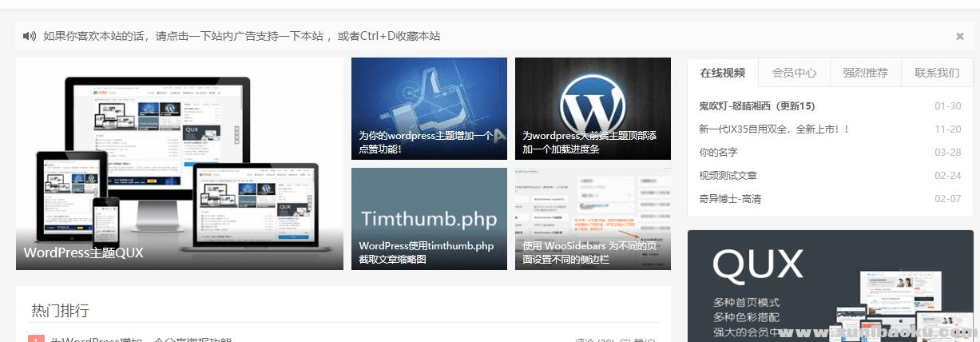
Task: Open the 联系我们 tab
Action: click(x=937, y=73)
